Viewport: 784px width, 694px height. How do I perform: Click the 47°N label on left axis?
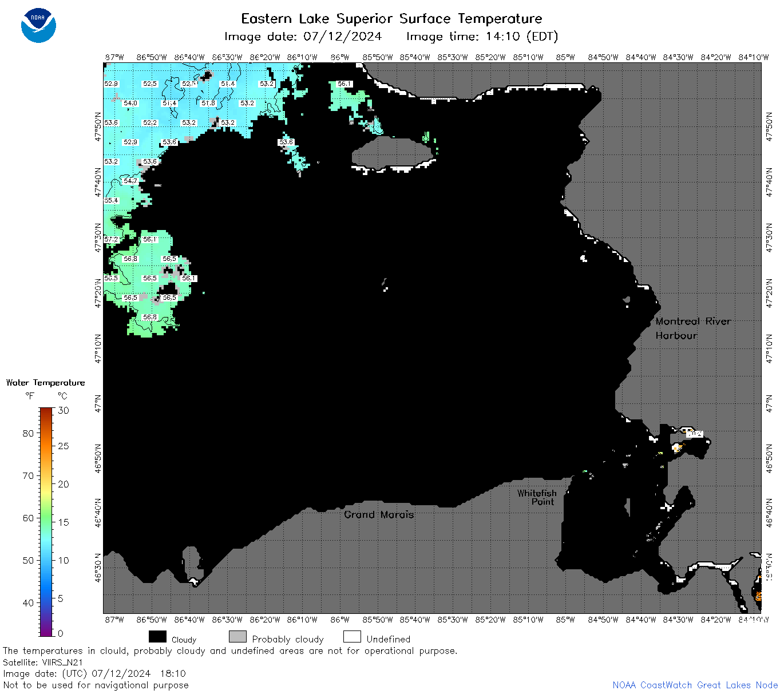coord(98,403)
